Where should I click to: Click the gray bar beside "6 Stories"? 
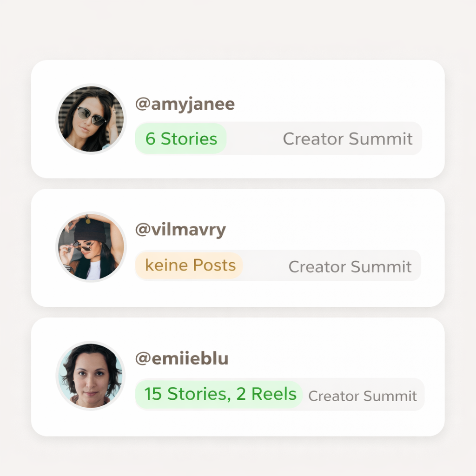pos(253,139)
